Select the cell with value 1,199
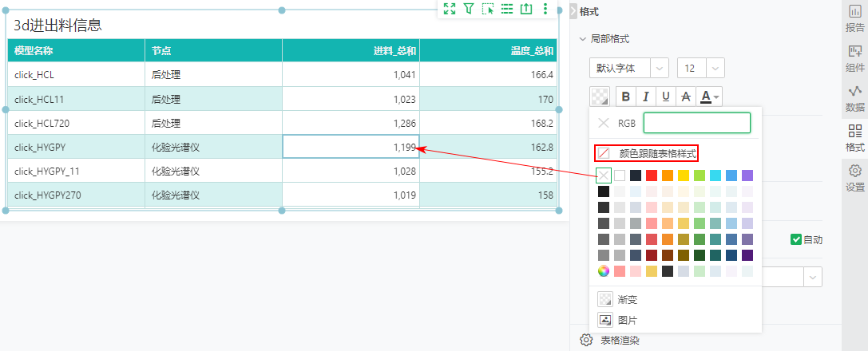868x351 pixels. pos(351,147)
